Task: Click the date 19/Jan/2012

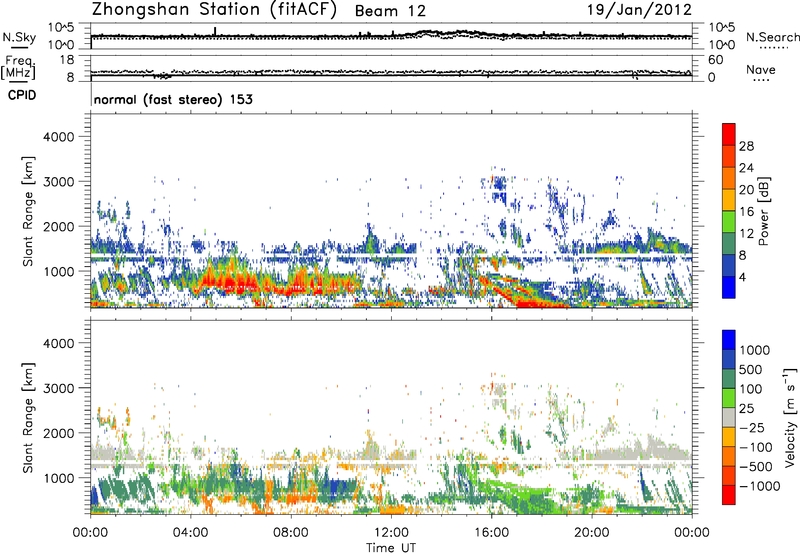Action: coord(639,10)
